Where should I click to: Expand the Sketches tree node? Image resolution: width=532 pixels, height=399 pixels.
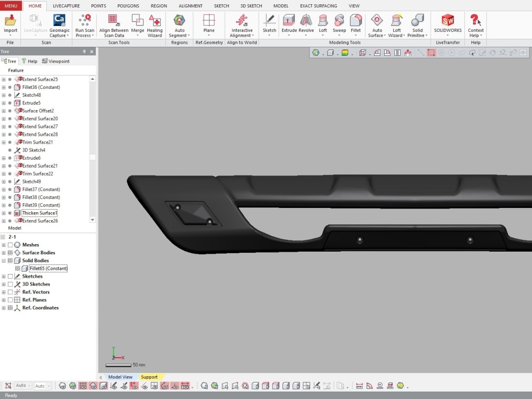point(4,276)
